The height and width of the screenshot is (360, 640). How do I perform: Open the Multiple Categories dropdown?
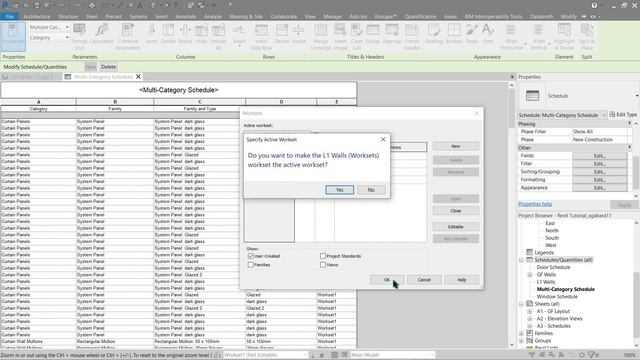click(x=67, y=27)
